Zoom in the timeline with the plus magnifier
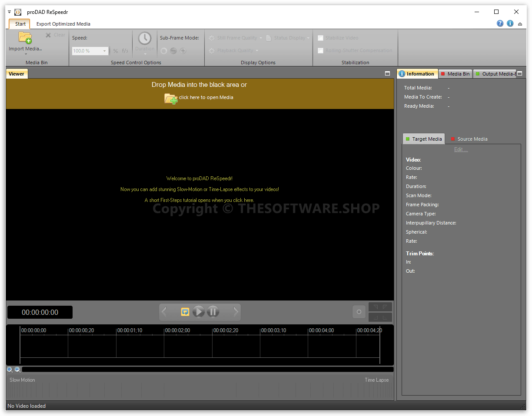This screenshot has width=532, height=416. 10,370
